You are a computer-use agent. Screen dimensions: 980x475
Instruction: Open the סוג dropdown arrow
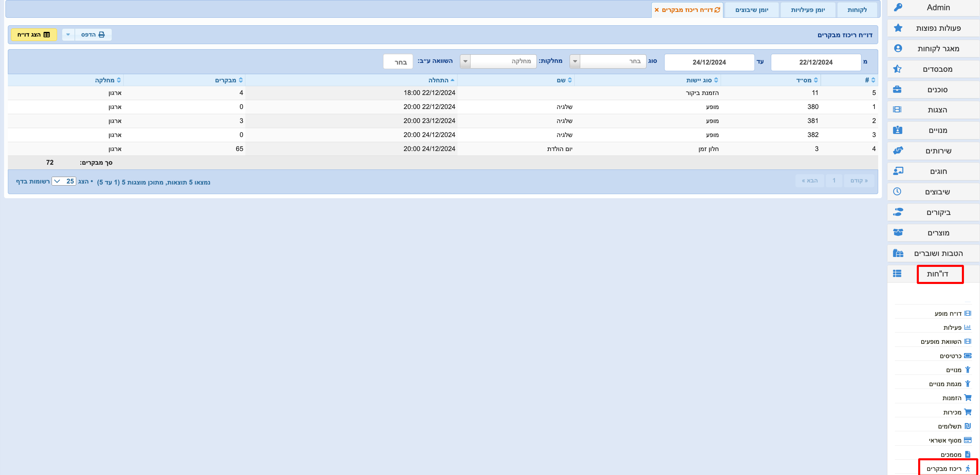(x=575, y=61)
